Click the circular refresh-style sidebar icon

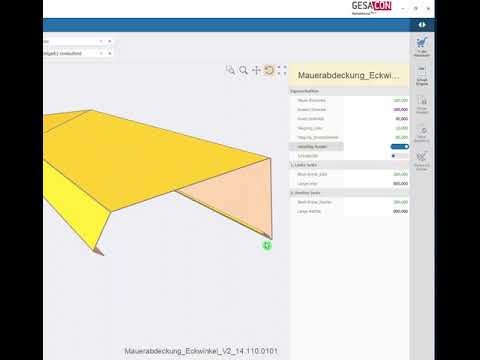[x=422, y=133]
